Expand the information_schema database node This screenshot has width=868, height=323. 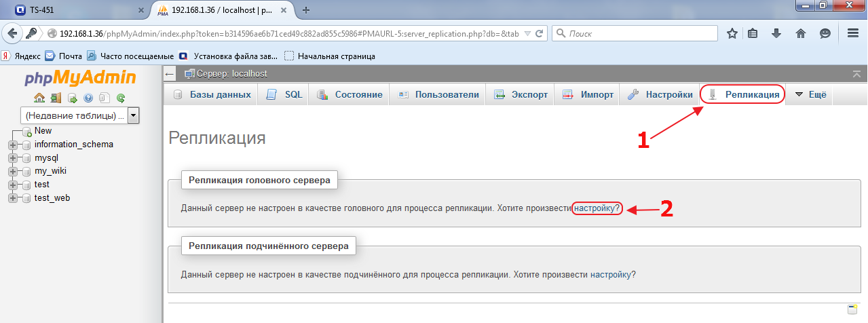(12, 145)
